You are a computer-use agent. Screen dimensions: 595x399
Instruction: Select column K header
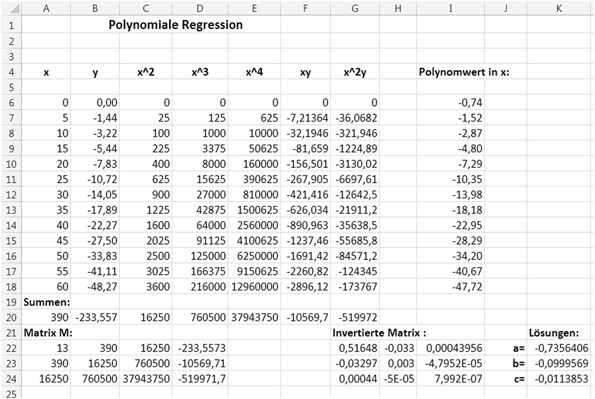point(559,8)
